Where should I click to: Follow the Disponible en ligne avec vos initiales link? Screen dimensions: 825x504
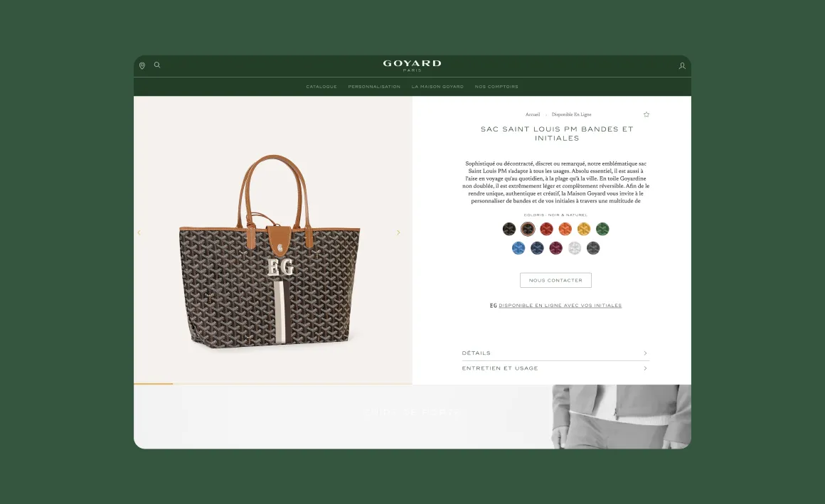pos(560,306)
